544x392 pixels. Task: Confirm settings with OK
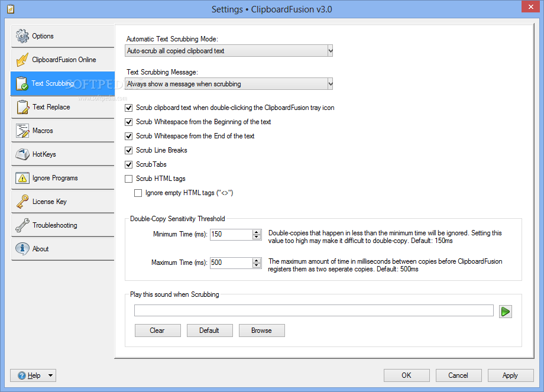click(x=407, y=375)
